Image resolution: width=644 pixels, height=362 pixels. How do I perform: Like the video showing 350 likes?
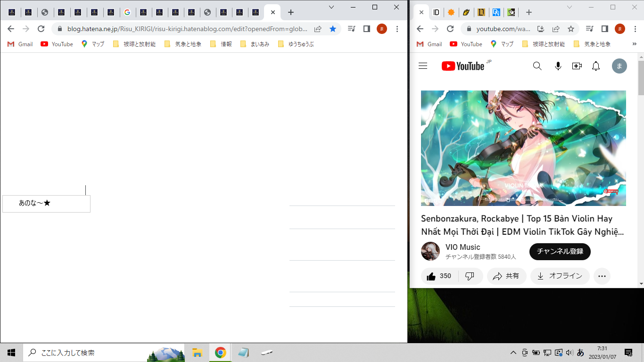(439, 276)
